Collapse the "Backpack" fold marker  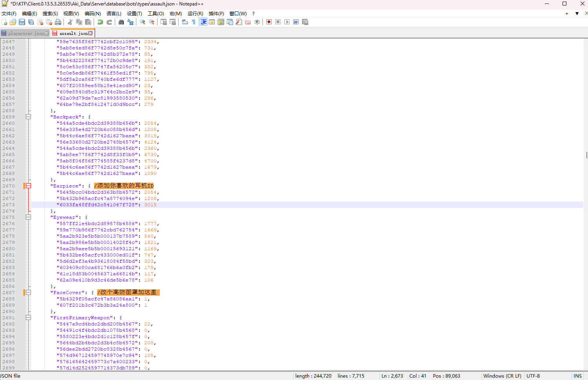pyautogui.click(x=29, y=117)
